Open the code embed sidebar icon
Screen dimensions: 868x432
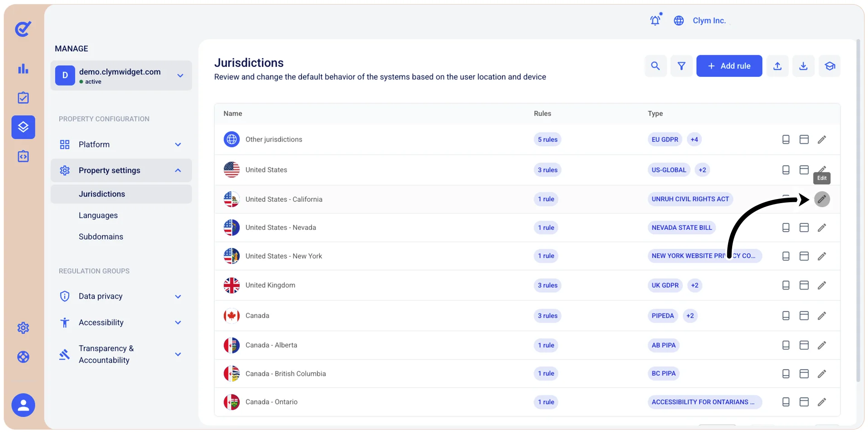click(23, 157)
